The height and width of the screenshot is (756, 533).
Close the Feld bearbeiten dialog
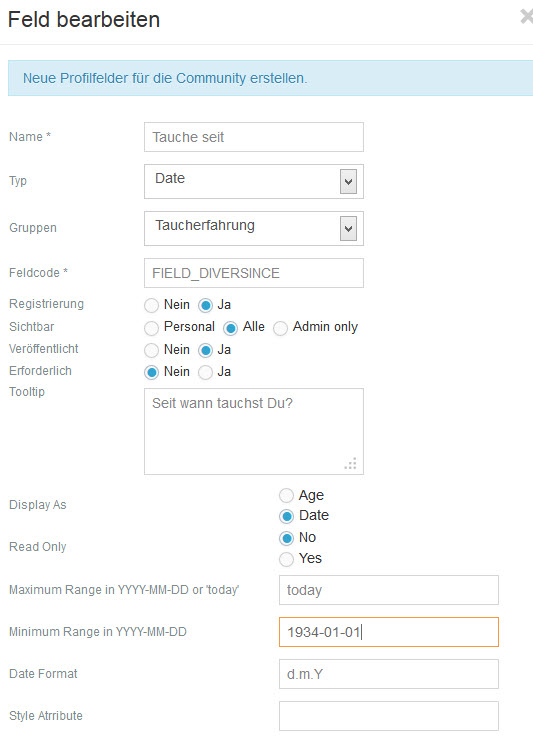click(527, 17)
